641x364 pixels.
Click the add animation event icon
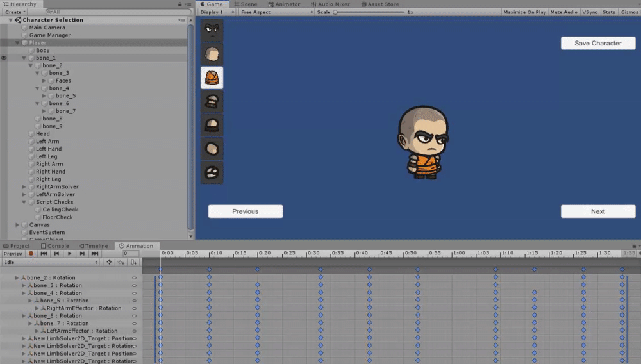(134, 262)
